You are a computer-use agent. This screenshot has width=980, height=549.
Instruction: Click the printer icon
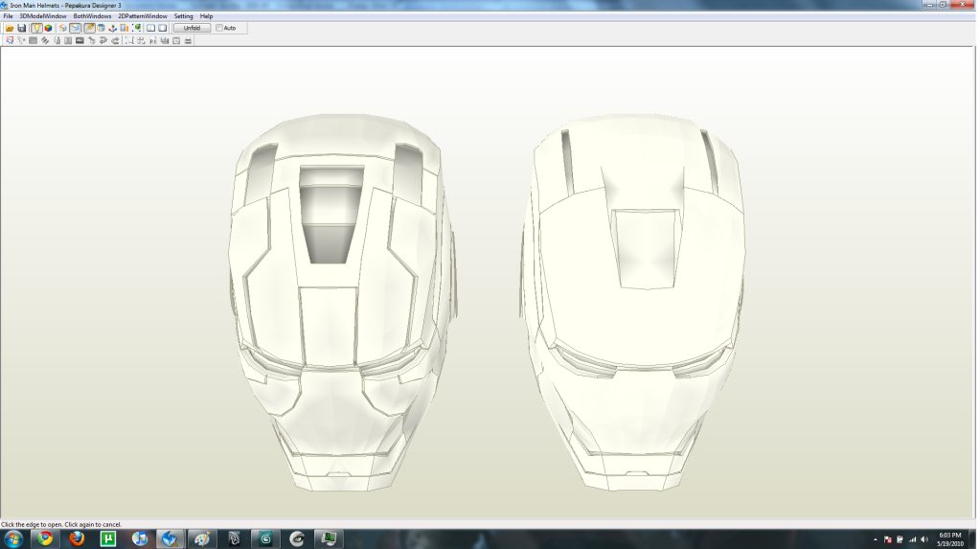[188, 40]
